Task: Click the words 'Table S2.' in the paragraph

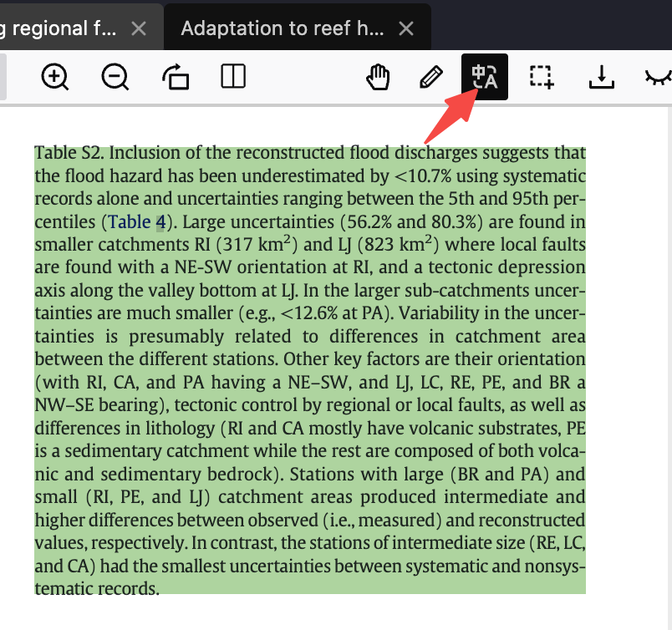Action: point(69,153)
